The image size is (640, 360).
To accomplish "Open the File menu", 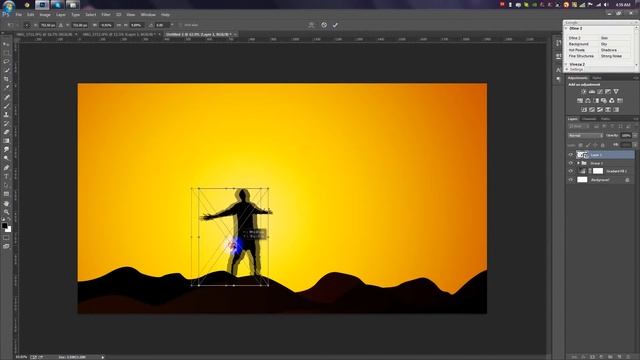I will pos(19,15).
